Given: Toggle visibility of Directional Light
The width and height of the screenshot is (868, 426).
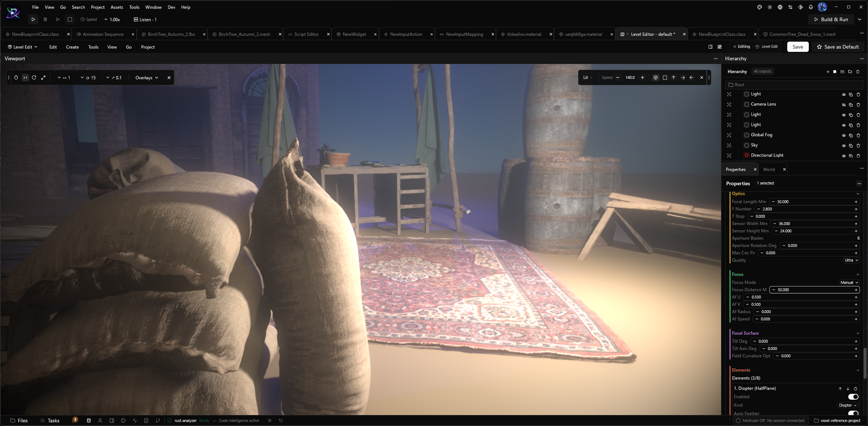Looking at the screenshot, I should pos(844,156).
